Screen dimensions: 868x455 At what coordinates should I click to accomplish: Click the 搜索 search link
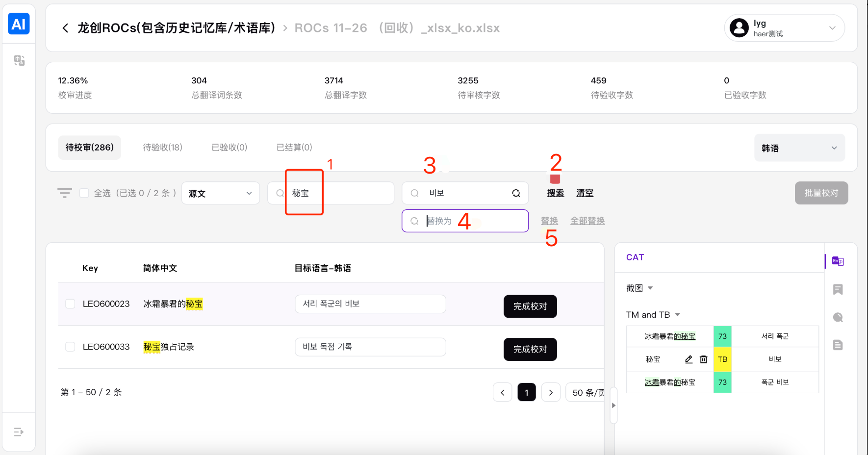[555, 193]
